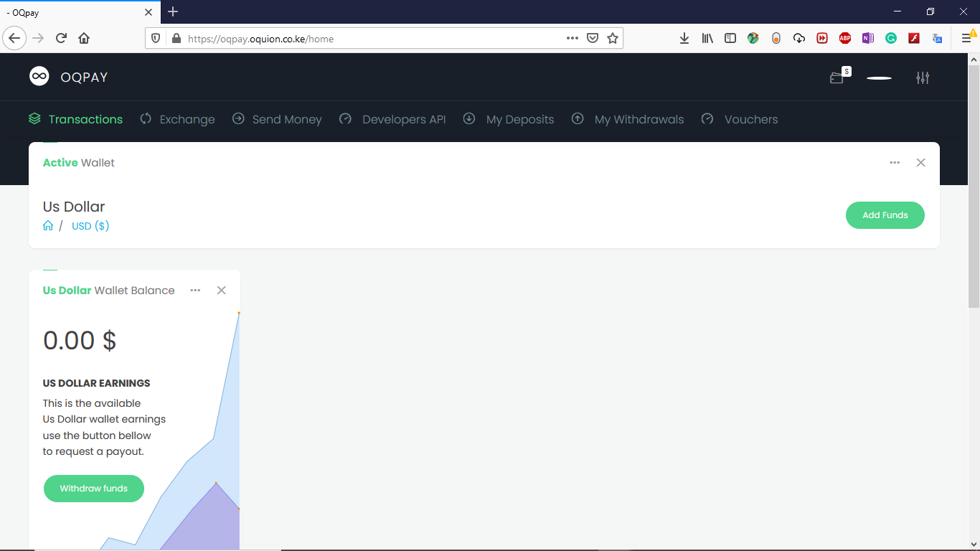Click the US DOLLAR EARNINGS heading
Image resolution: width=980 pixels, height=551 pixels.
pos(97,383)
